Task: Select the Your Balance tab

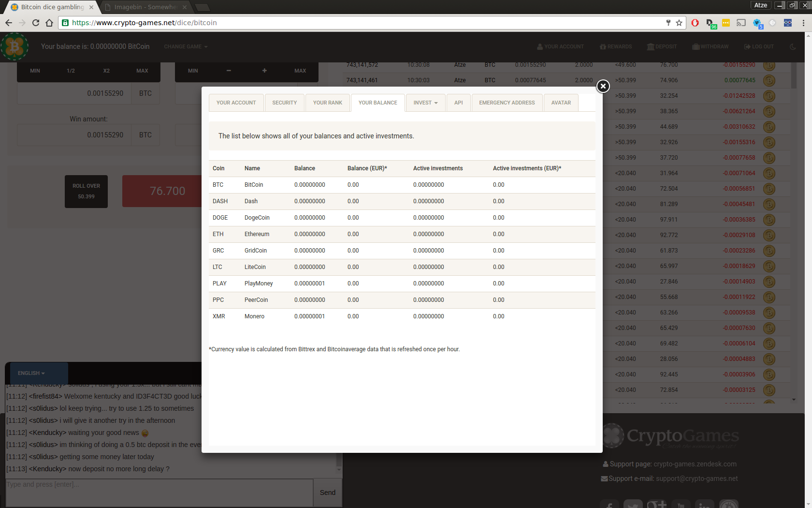Action: coord(378,103)
